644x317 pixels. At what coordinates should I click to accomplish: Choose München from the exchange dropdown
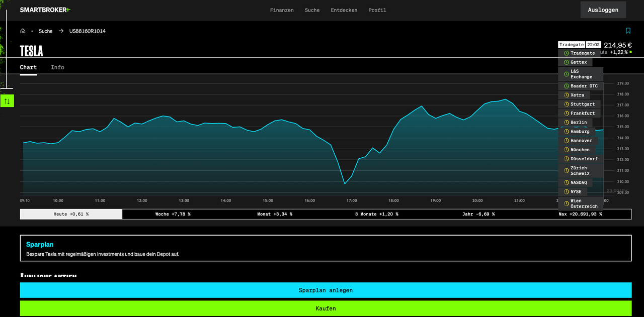click(577, 149)
